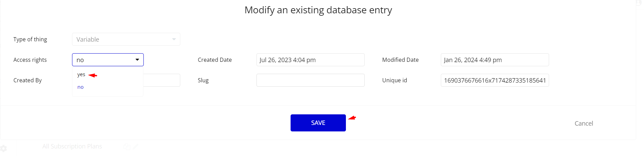Click the faded pencil edit icon
644x156 pixels.
pos(135,146)
